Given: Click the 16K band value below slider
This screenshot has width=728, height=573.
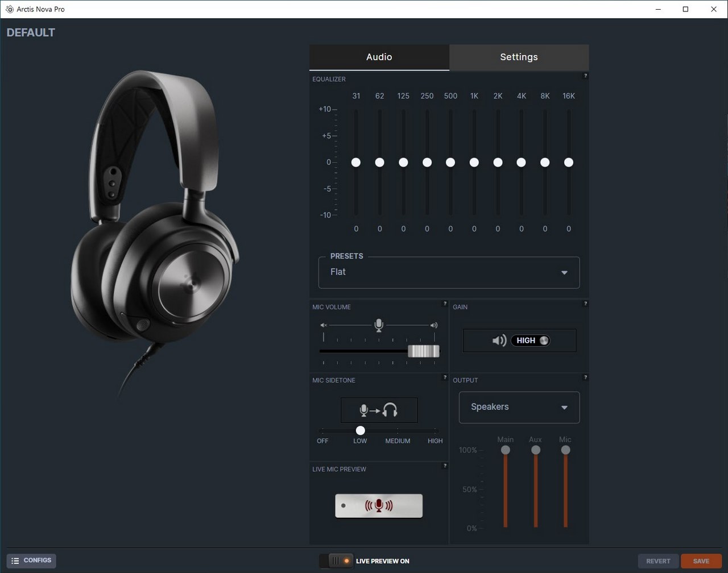Looking at the screenshot, I should [568, 229].
